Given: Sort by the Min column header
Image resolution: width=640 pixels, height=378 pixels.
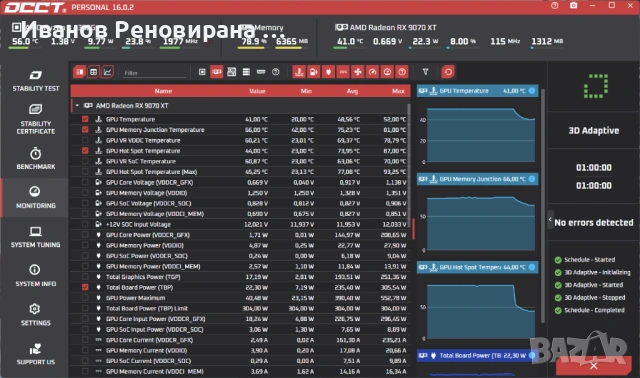Looking at the screenshot, I should (306, 91).
